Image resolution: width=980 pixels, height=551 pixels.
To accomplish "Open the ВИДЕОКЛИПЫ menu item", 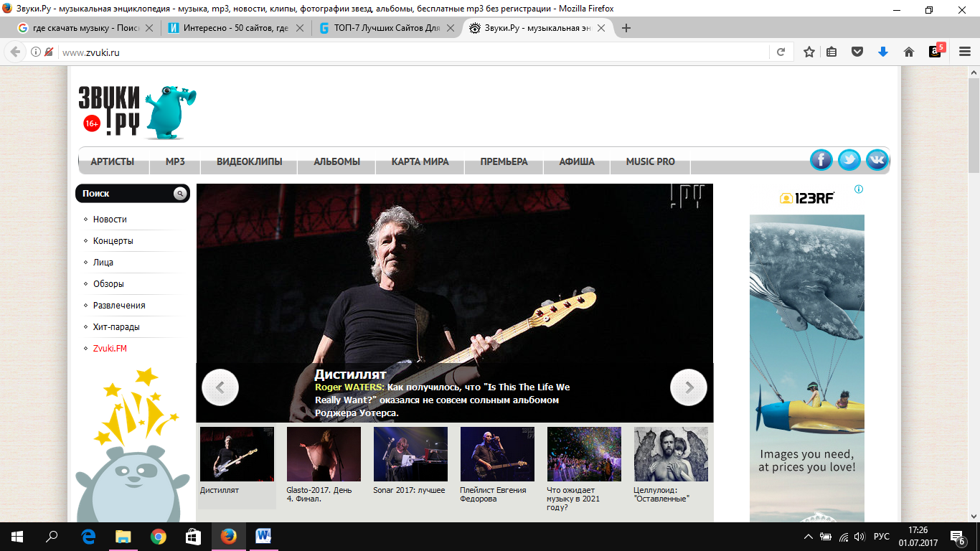I will coord(249,162).
